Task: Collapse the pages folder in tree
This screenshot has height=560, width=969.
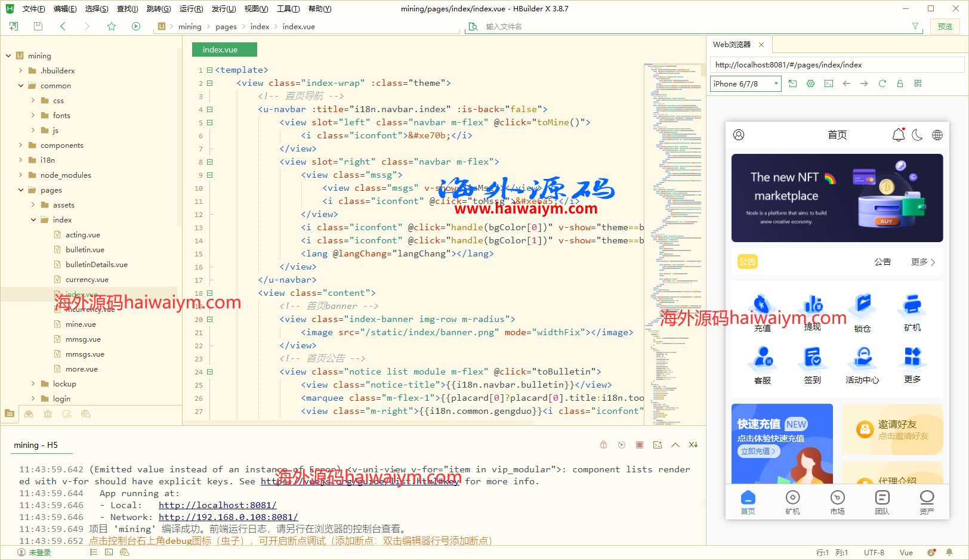Action: point(21,190)
